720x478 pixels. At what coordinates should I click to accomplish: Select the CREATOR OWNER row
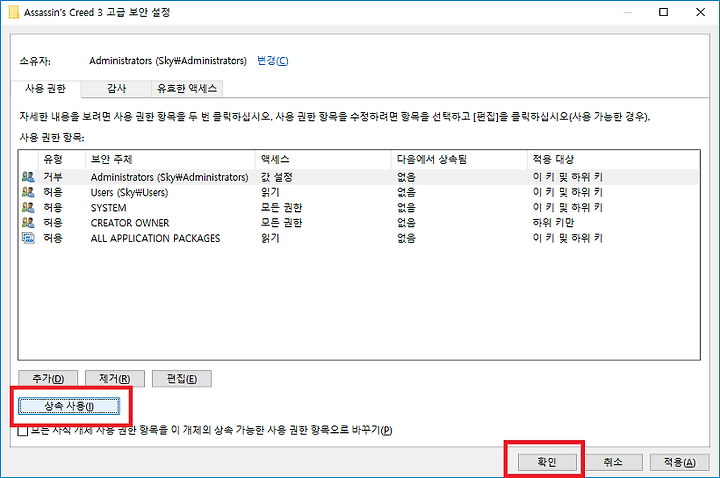359,223
